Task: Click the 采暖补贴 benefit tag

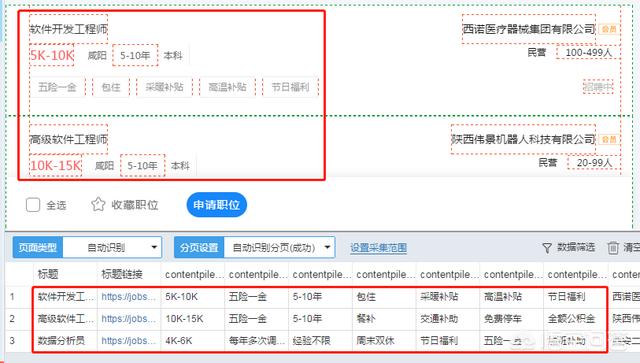Action: pos(164,87)
